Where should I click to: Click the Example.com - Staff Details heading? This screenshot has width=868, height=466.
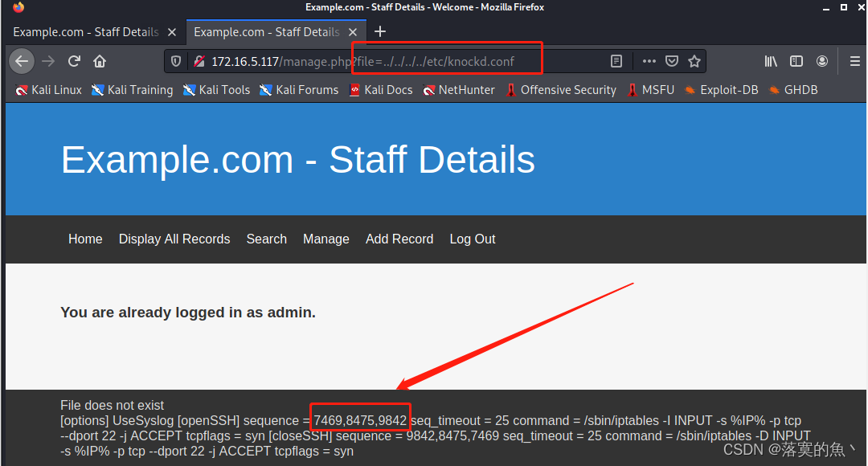(x=298, y=160)
